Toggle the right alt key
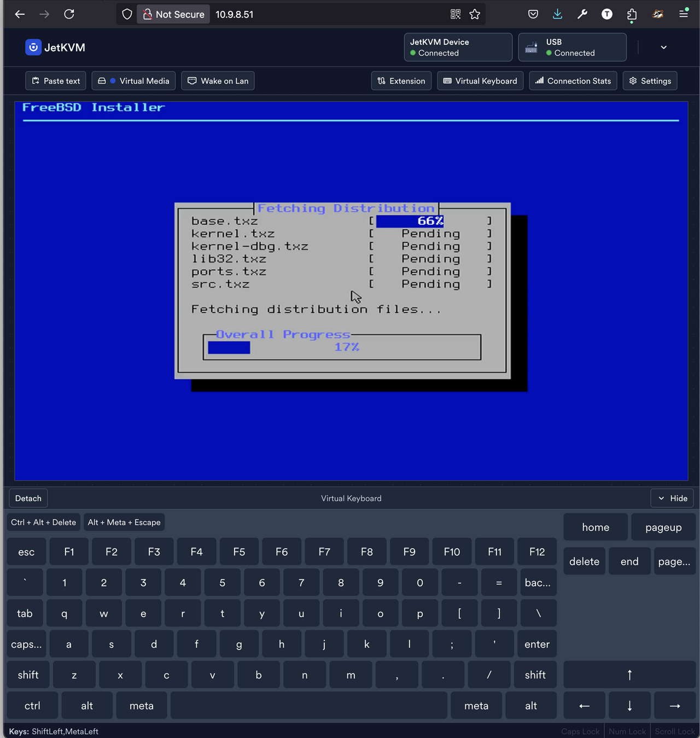This screenshot has width=700, height=738. 531,706
